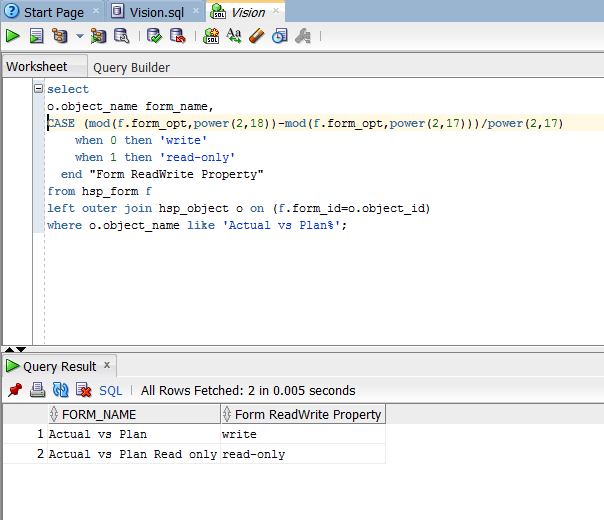
Task: Collapse the select statement code fold
Action: click(x=39, y=89)
